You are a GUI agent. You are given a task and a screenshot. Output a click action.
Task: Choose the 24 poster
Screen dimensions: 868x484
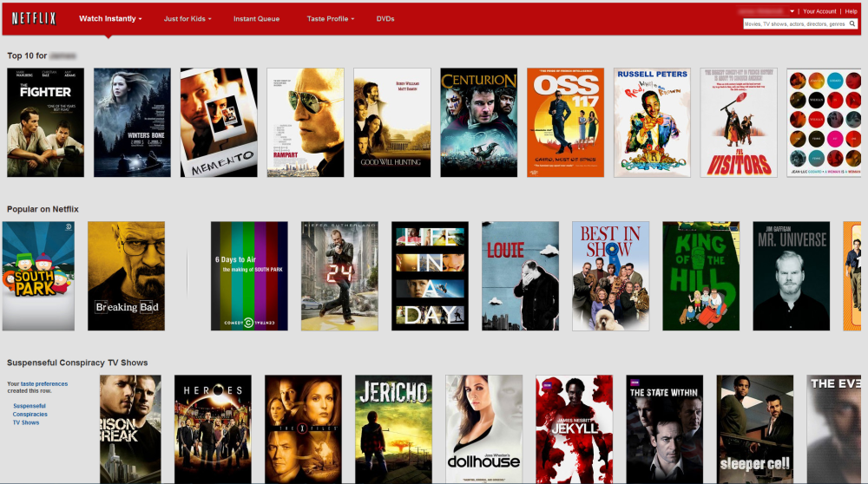pos(339,276)
